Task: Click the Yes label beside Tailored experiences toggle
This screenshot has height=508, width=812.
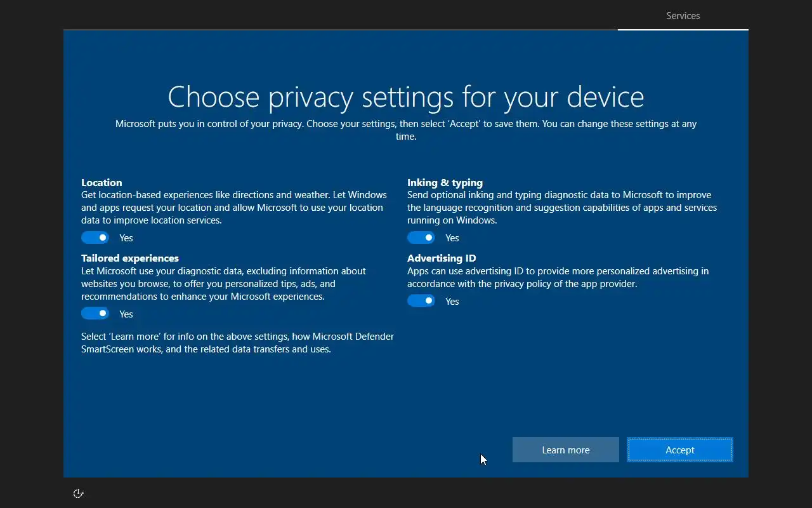Action: click(126, 314)
